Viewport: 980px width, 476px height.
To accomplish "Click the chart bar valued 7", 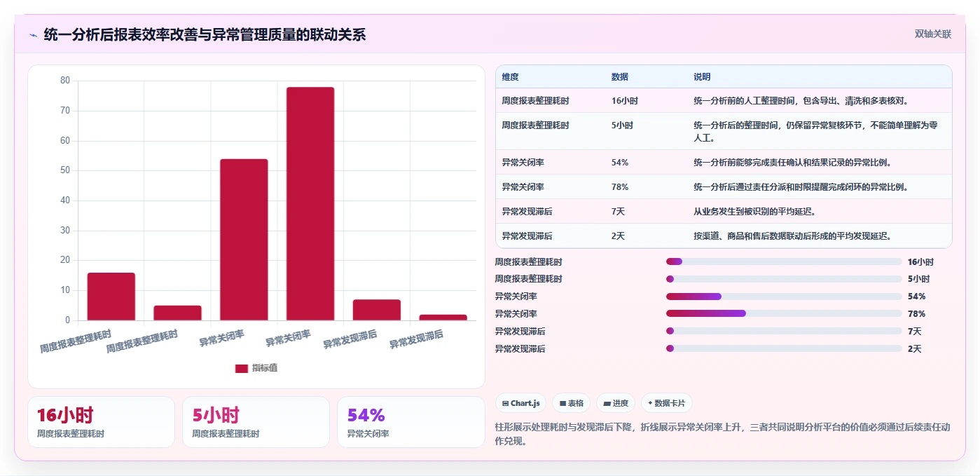I will tap(377, 310).
